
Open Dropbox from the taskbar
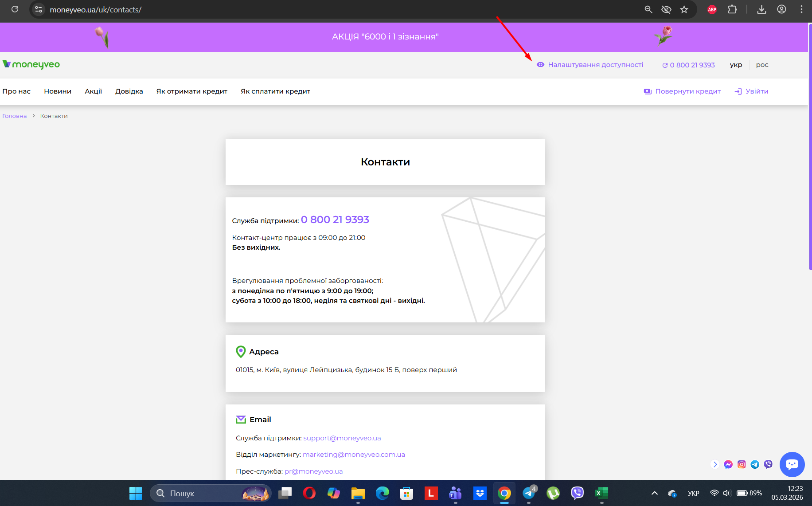[x=480, y=493]
